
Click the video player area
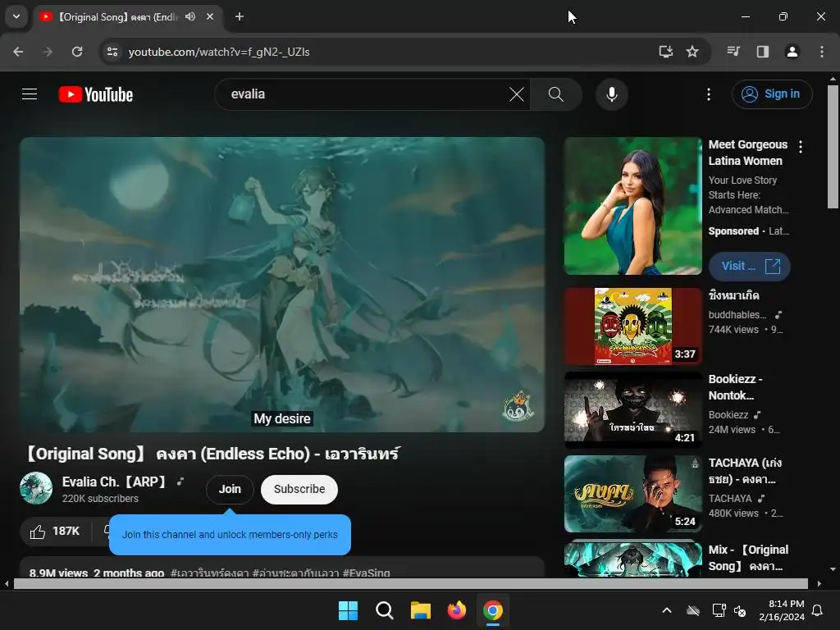[282, 284]
